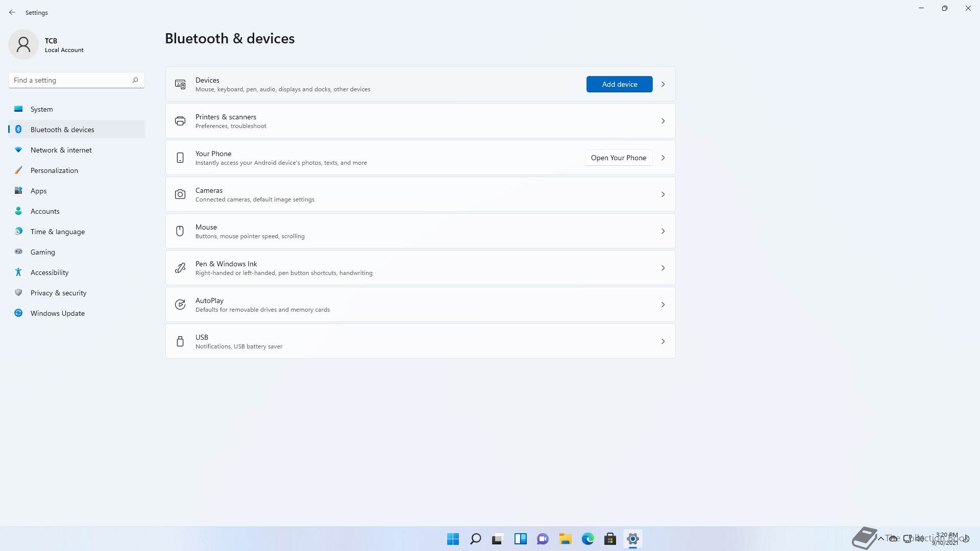Click the Settings gear on taskbar
980x551 pixels.
tap(632, 539)
